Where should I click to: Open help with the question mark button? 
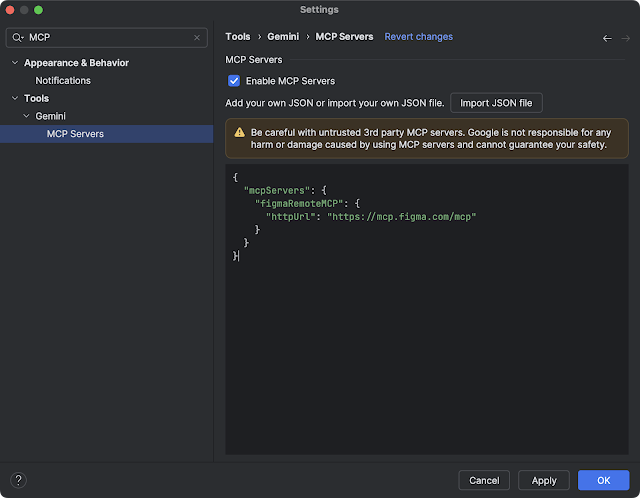pos(18,480)
